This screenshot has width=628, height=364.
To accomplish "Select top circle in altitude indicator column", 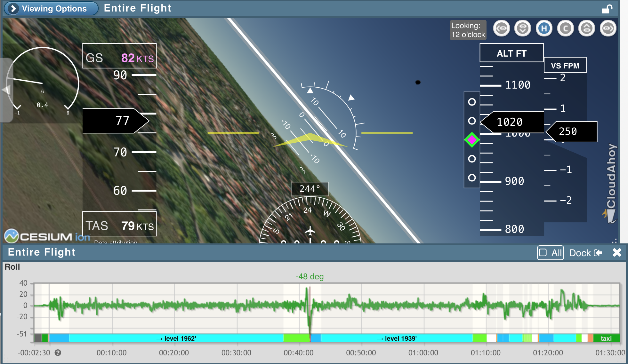I will (472, 102).
